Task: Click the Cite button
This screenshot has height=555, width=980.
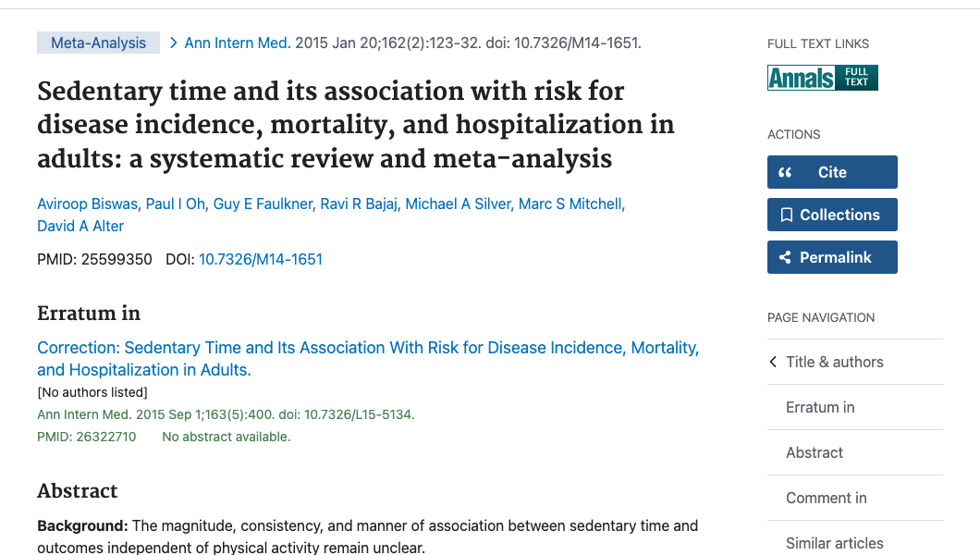Action: coord(832,171)
